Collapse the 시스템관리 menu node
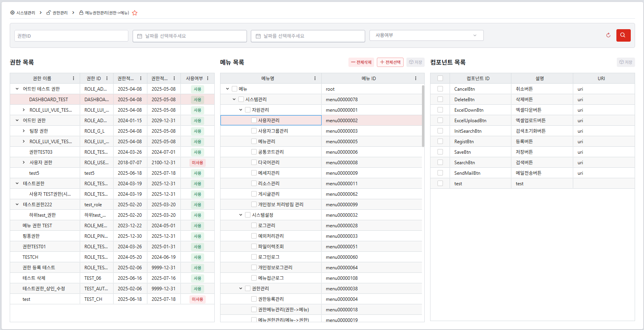The height and width of the screenshot is (330, 644). pyautogui.click(x=234, y=99)
